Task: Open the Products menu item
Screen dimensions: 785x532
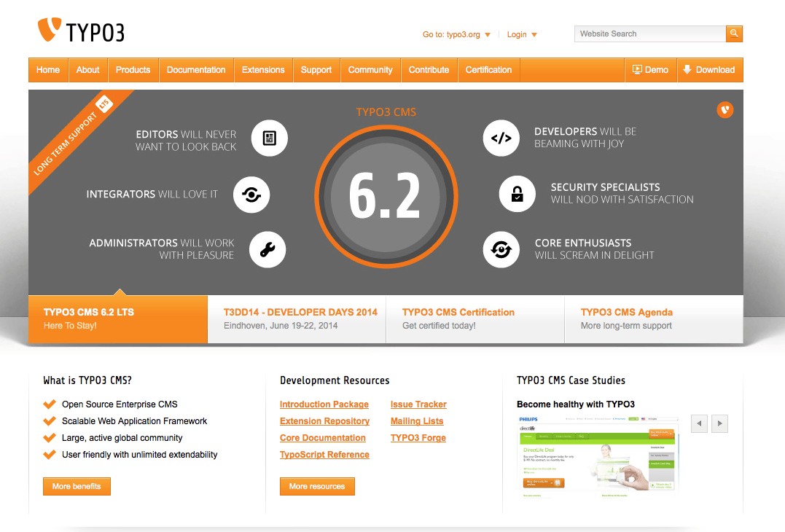Action: [133, 70]
